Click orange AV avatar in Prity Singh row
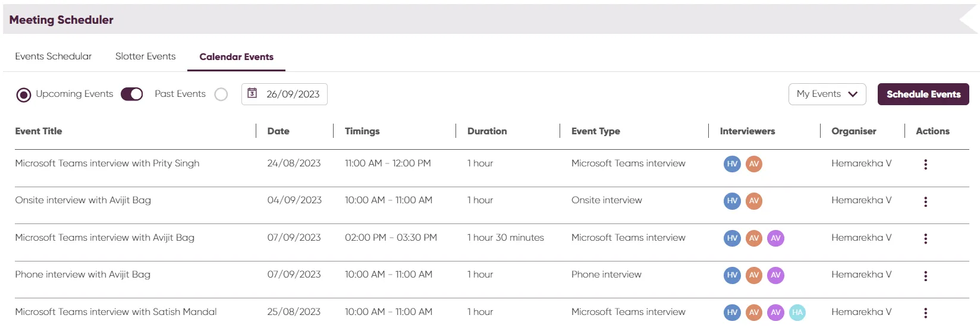The height and width of the screenshot is (334, 980). tap(754, 164)
